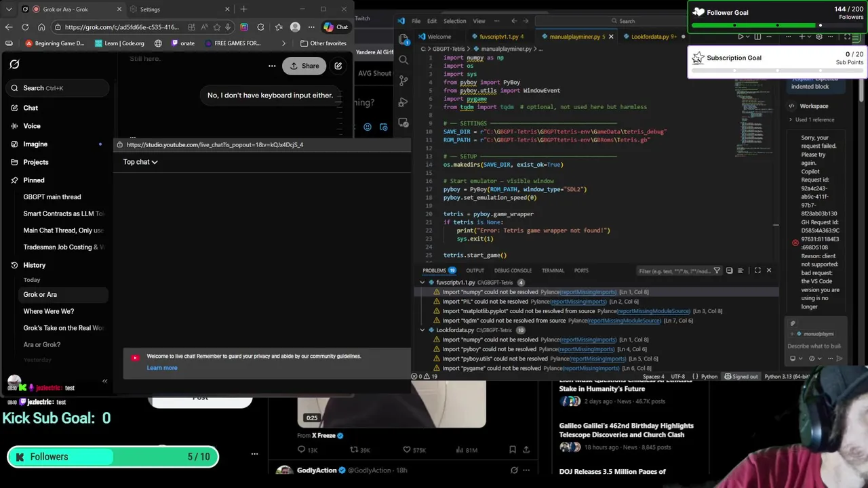Click the Run Python File play icon

tap(741, 37)
